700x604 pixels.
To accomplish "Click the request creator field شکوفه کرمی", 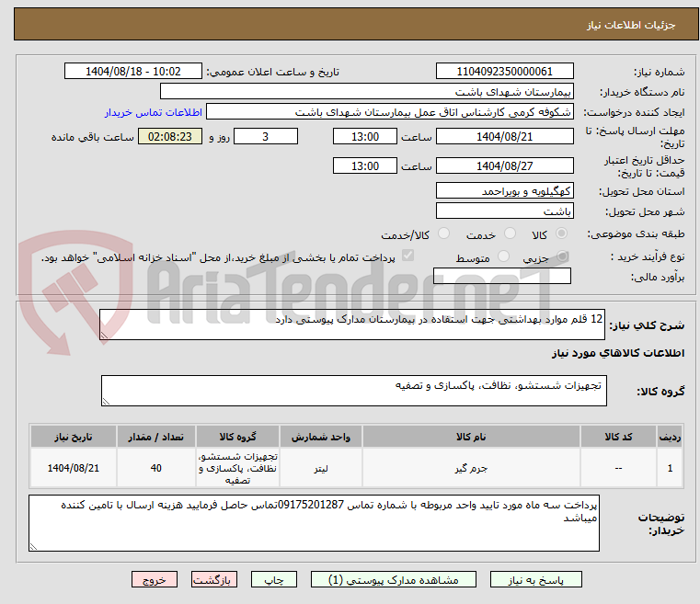I will click(x=390, y=111).
